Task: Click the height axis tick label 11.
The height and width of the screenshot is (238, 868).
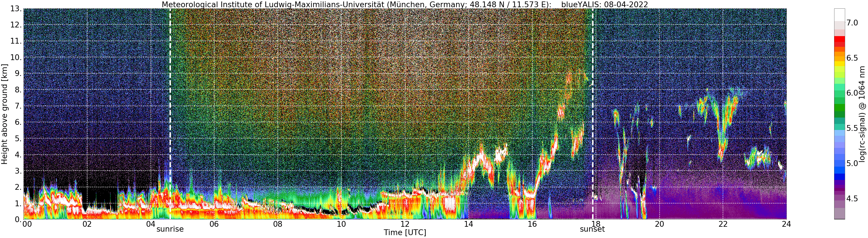Action: point(16,41)
